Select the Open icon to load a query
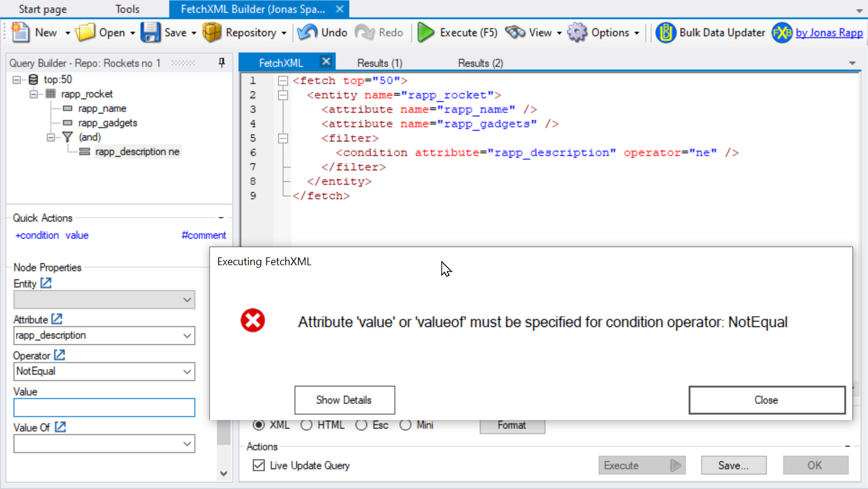 (86, 32)
